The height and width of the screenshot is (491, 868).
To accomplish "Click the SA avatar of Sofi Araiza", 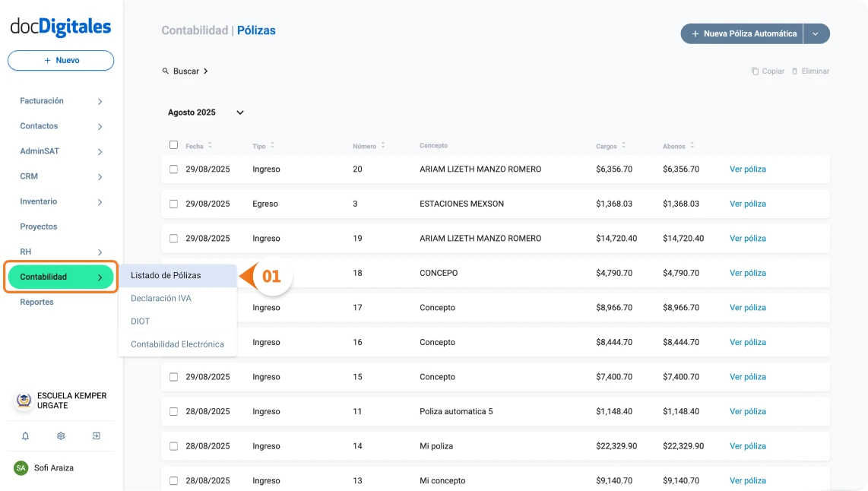I will pyautogui.click(x=19, y=467).
